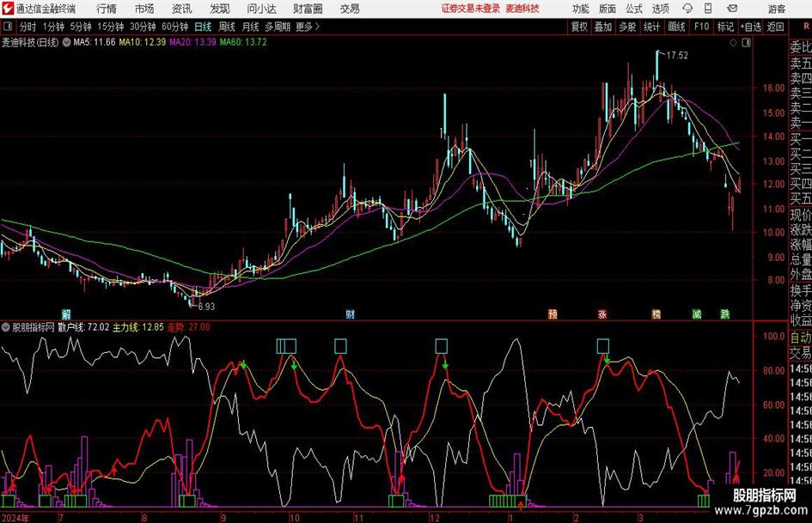Image resolution: width=812 pixels, height=523 pixels.
Task: Open the 选项 menu
Action: point(660,9)
